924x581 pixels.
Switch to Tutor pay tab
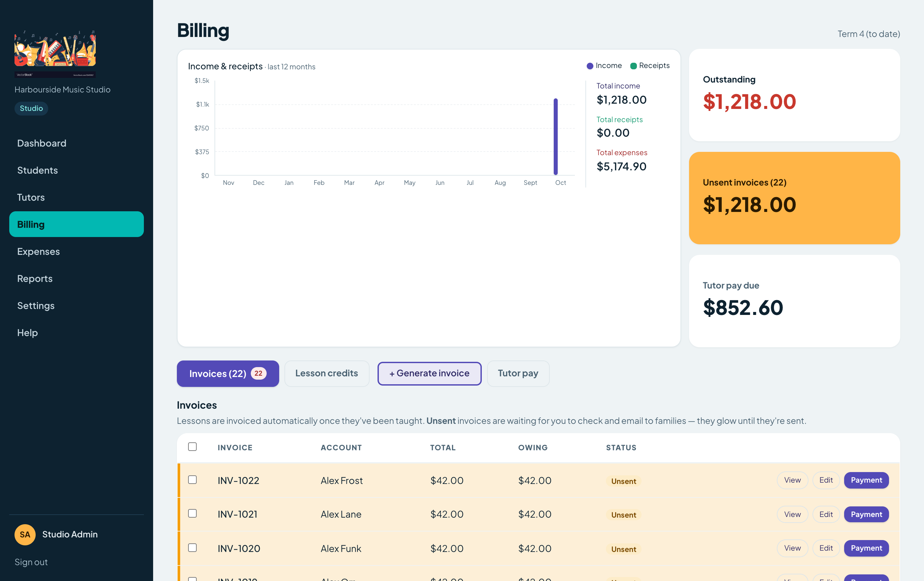point(518,373)
